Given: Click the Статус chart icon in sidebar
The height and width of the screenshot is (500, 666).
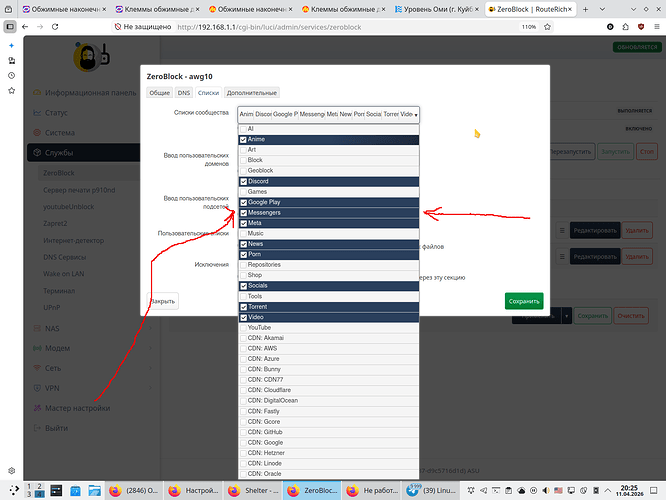Looking at the screenshot, I should 37,113.
